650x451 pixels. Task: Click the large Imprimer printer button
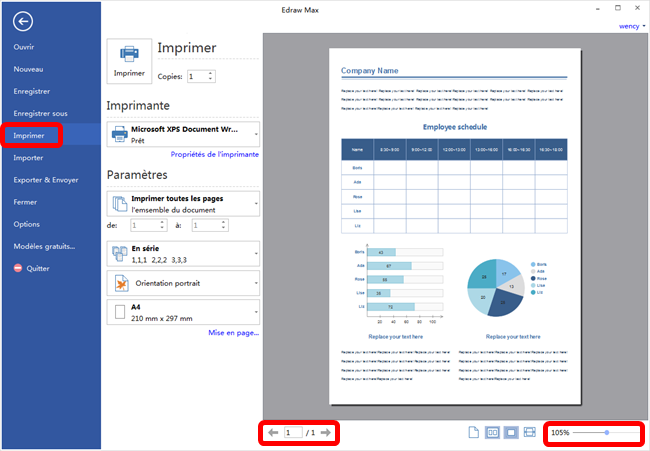coord(129,60)
